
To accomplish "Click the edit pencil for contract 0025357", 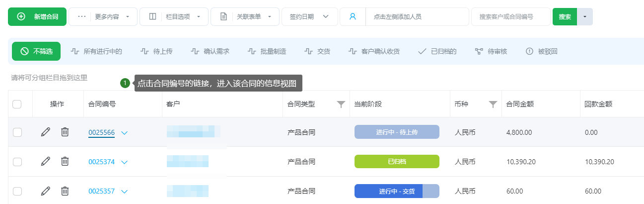I will click(x=46, y=191).
